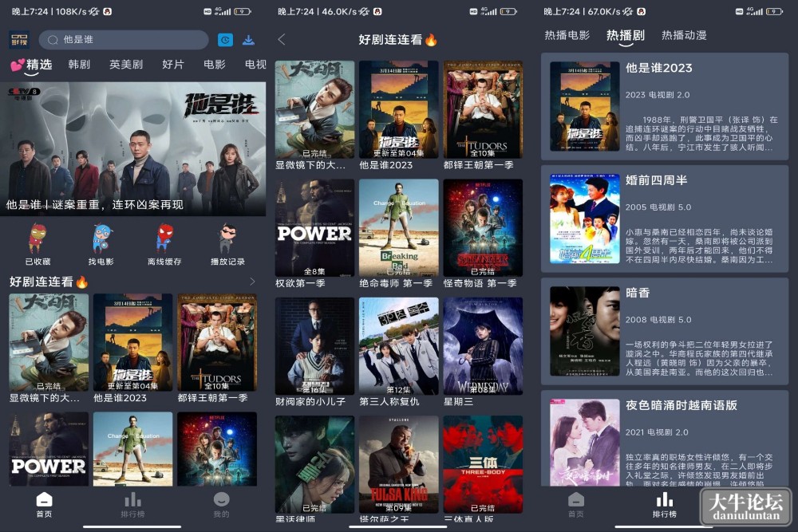This screenshot has height=532, width=798.
Task: Open 我的 profile in bottom navigation
Action: [x=221, y=505]
